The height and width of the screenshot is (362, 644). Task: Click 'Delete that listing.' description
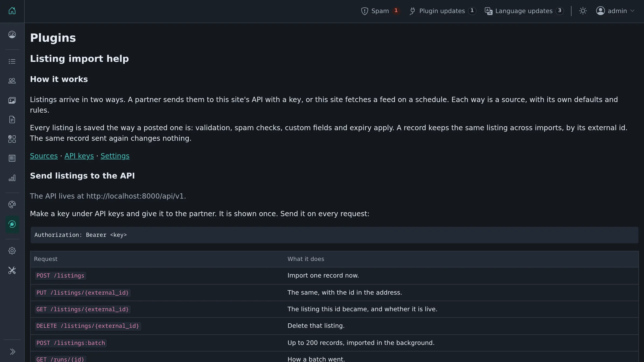[316, 326]
